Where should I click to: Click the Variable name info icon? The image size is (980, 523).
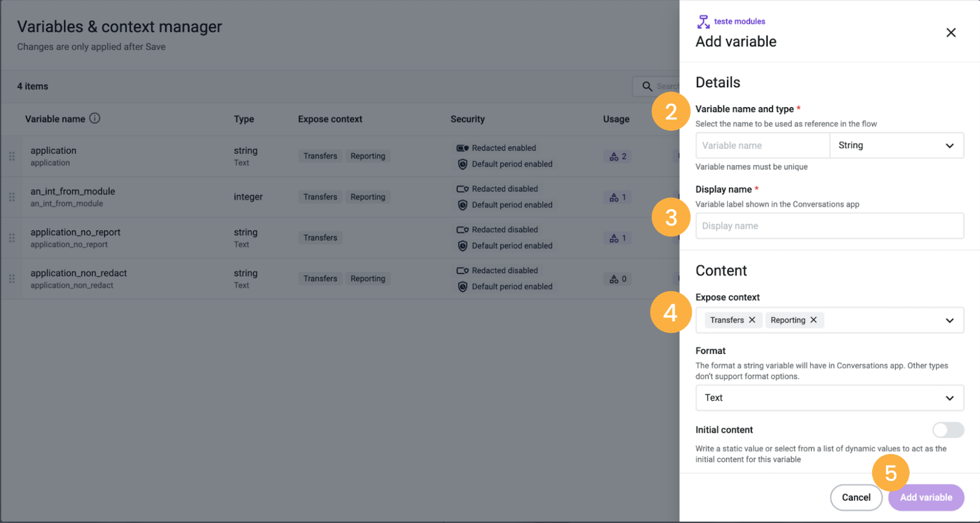pyautogui.click(x=95, y=118)
